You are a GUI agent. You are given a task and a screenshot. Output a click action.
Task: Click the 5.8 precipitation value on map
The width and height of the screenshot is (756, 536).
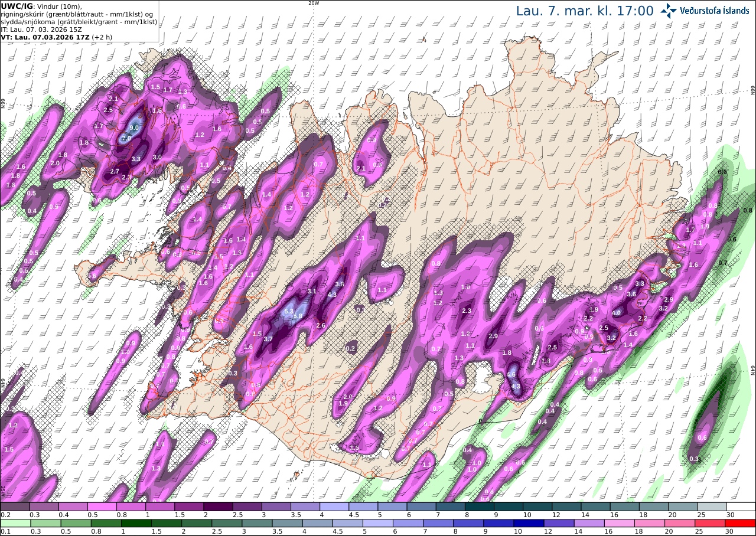pos(298,316)
